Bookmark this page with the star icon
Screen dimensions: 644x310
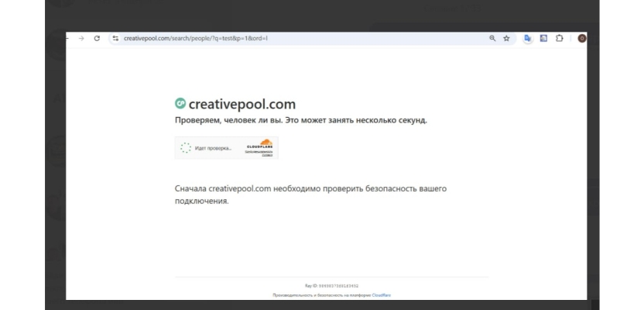pyautogui.click(x=506, y=38)
